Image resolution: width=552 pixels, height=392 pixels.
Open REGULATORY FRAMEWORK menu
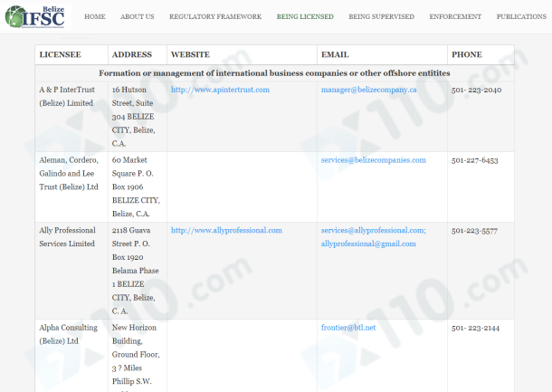tap(215, 16)
